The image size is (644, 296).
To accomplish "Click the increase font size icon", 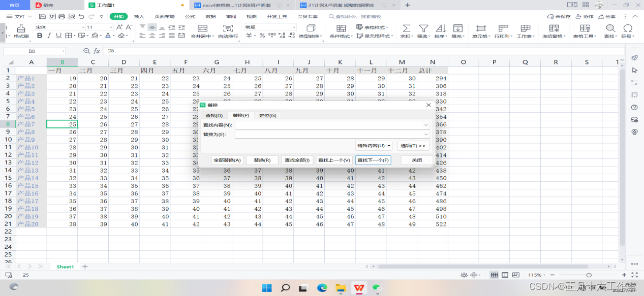I will click(119, 27).
